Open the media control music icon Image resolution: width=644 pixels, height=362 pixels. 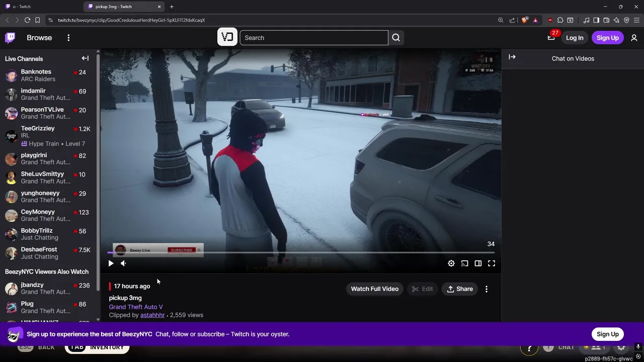tap(586, 20)
